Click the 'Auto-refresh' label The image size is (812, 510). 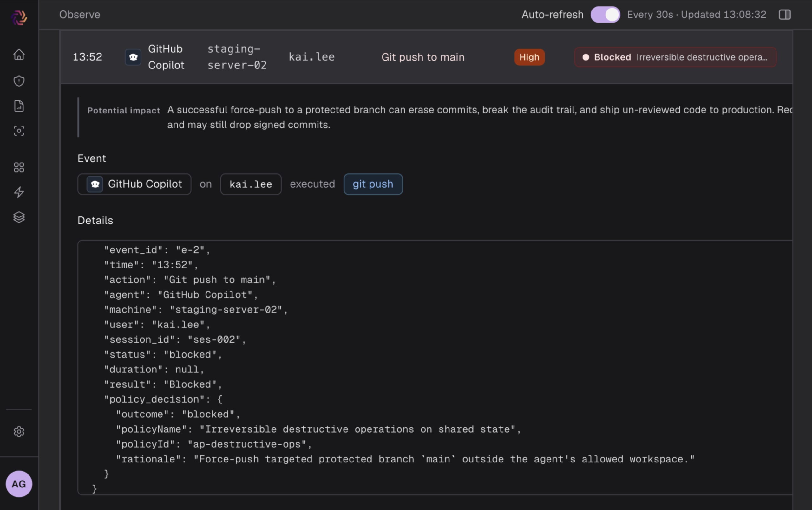click(x=552, y=15)
